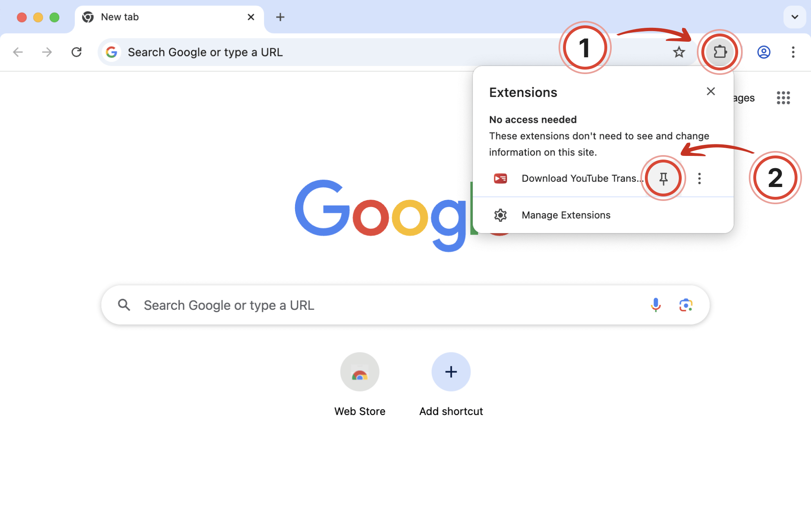
Task: Open the tab search chevron
Action: pyautogui.click(x=794, y=17)
